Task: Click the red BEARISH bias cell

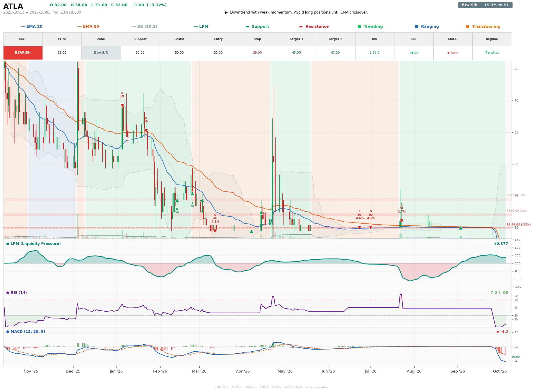Action: click(23, 53)
